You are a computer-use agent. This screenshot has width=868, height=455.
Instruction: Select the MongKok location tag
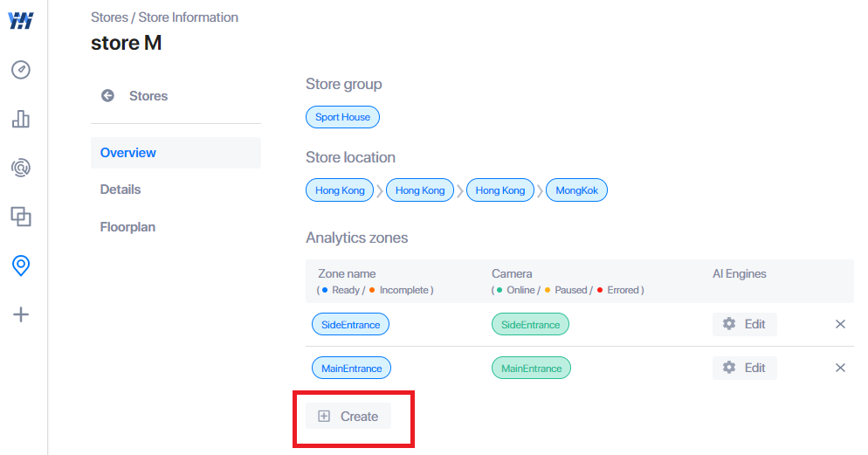pyautogui.click(x=577, y=190)
